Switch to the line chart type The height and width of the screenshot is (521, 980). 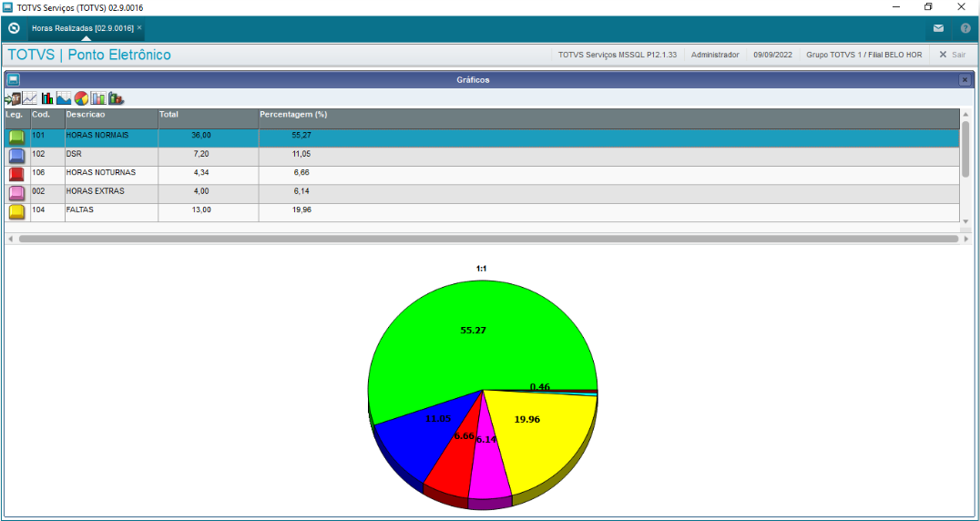coord(29,98)
